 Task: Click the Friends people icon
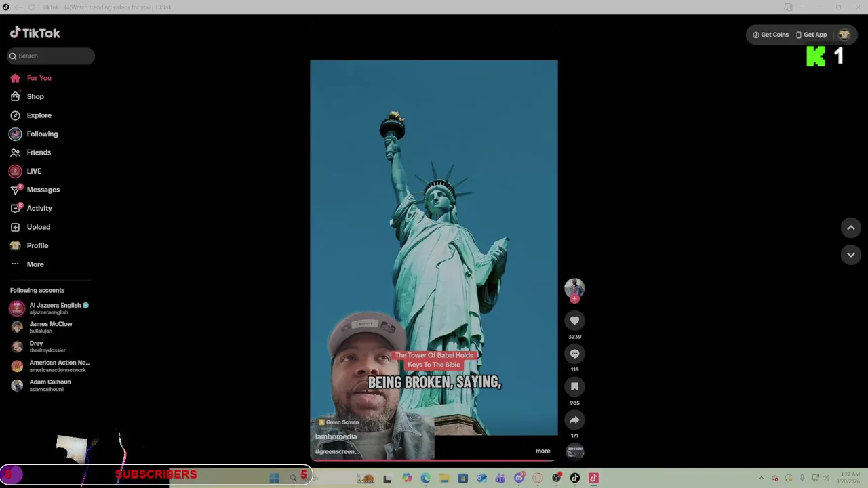pos(15,152)
